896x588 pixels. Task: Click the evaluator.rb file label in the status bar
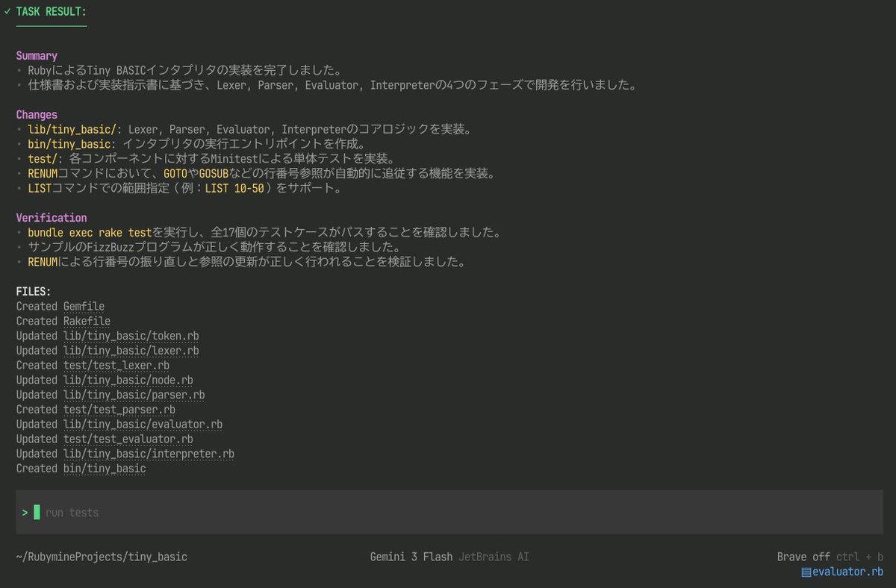847,572
